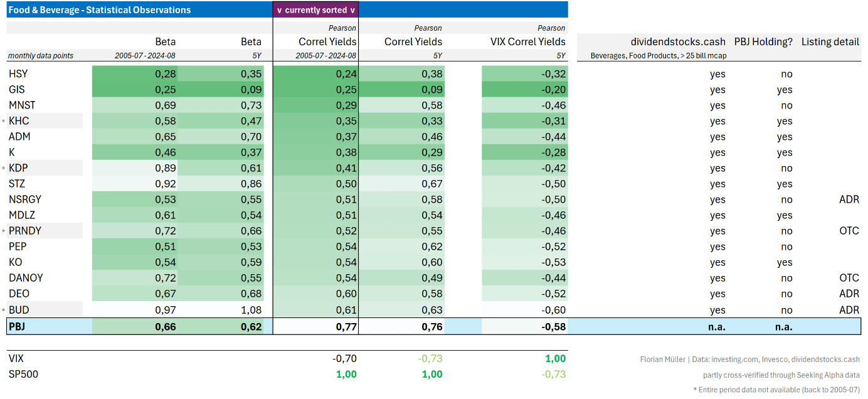Select BUD sorted Correl Yields value 0,61

coord(346,310)
